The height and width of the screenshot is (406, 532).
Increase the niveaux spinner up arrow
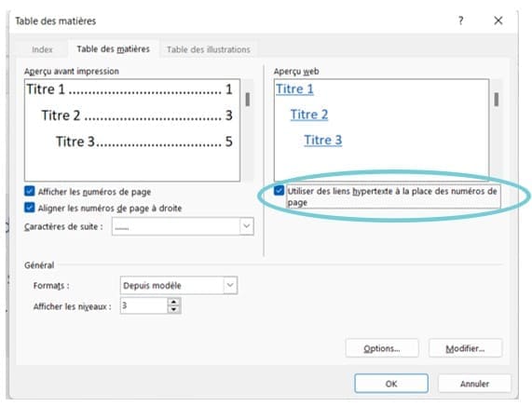coord(173,302)
